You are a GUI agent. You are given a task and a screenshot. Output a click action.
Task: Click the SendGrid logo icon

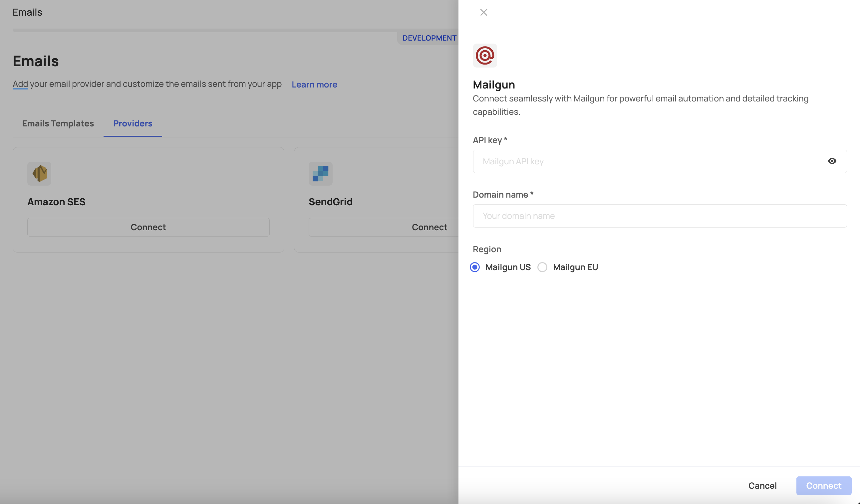pos(320,173)
